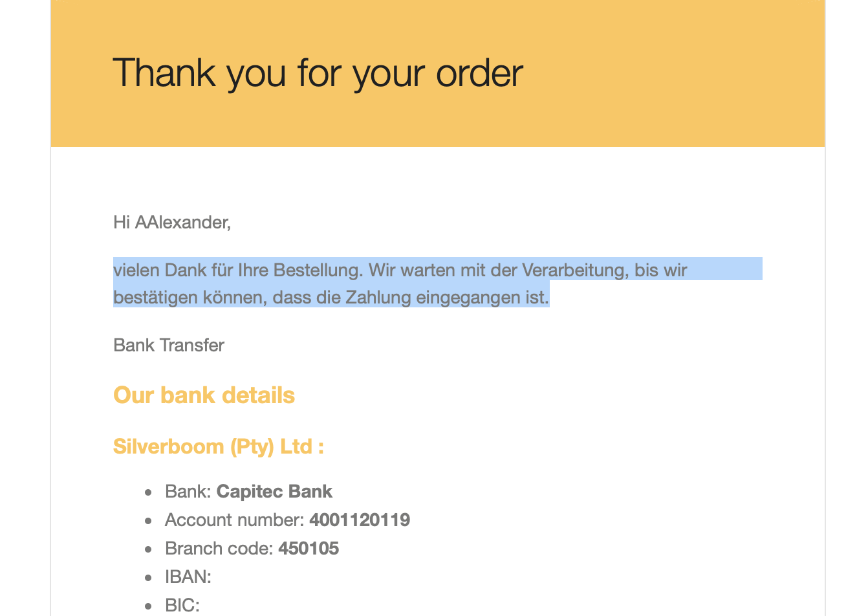Viewport: 868px width, 616px height.
Task: Click the word "Verarbeitung" in the highlighted text
Action: [575, 269]
